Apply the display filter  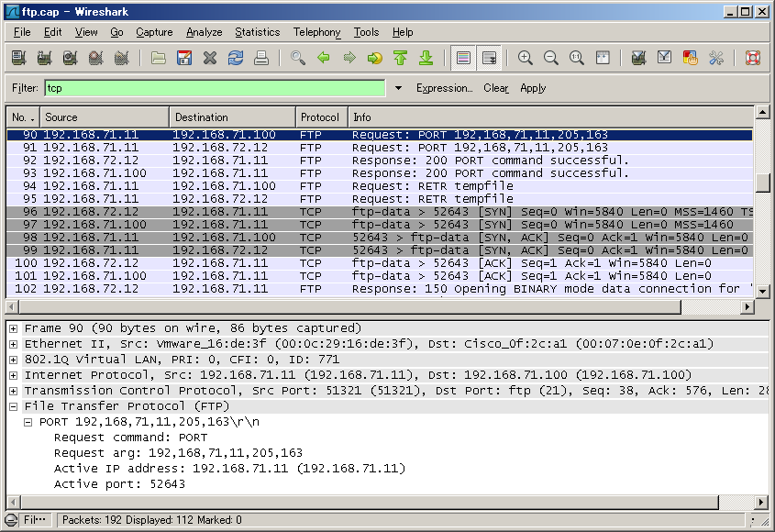[533, 88]
